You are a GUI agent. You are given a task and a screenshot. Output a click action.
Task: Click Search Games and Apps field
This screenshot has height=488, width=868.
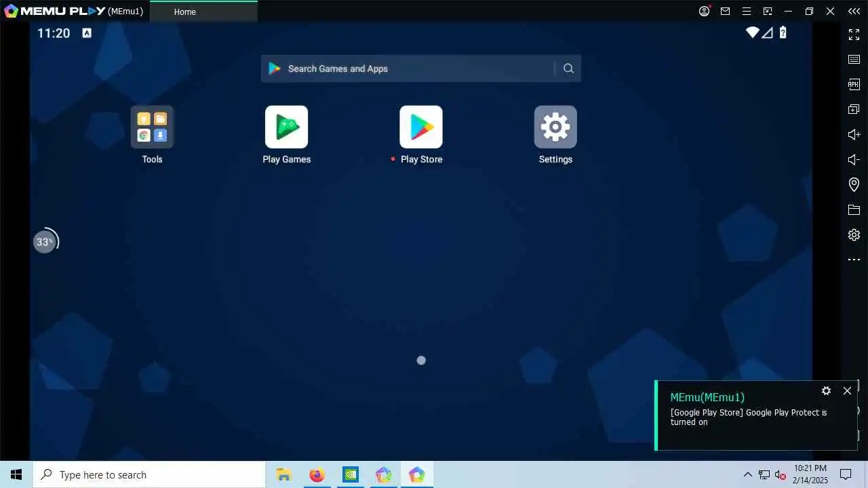coord(420,68)
